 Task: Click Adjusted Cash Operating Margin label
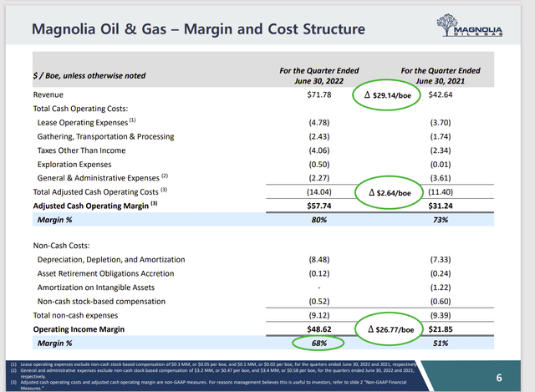point(95,206)
